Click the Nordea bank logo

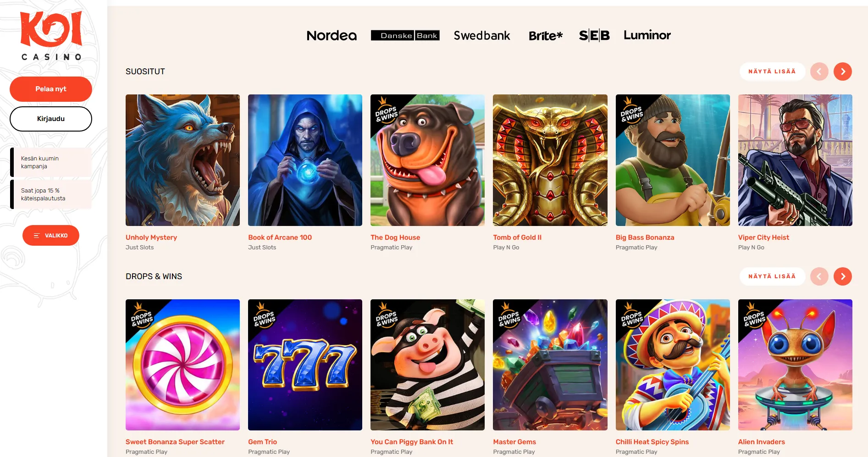pos(332,35)
